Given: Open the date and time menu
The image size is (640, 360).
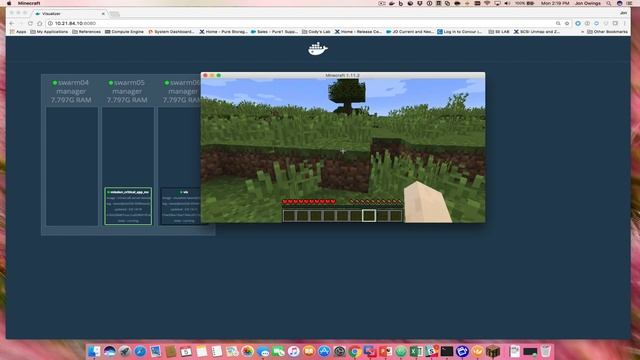Looking at the screenshot, I should point(555,3).
